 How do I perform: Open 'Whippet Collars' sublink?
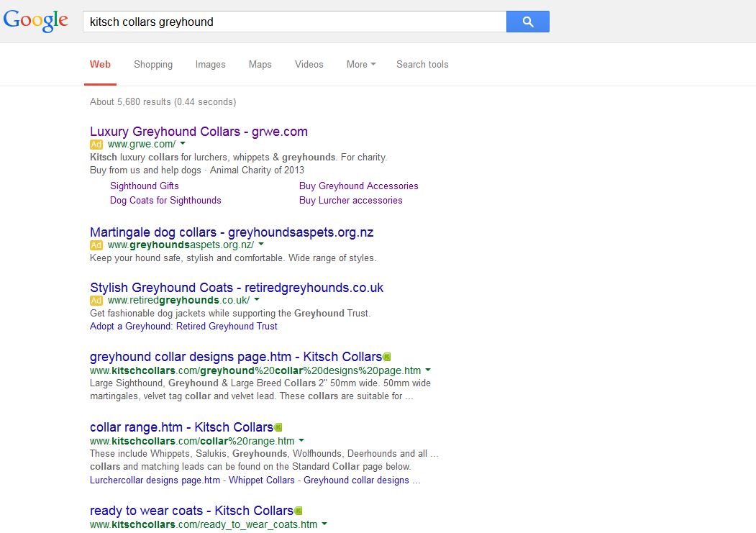[262, 480]
